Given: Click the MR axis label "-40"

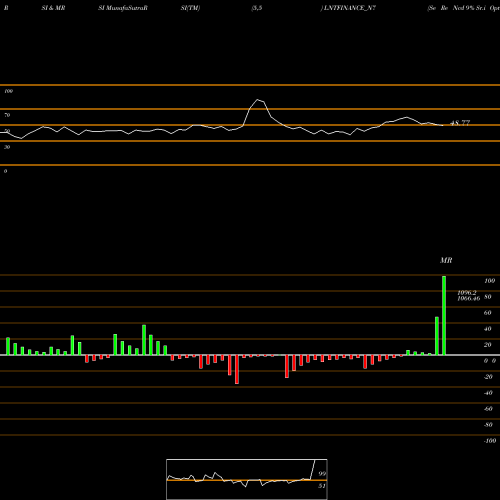Looking at the screenshot, I should (x=488, y=393).
